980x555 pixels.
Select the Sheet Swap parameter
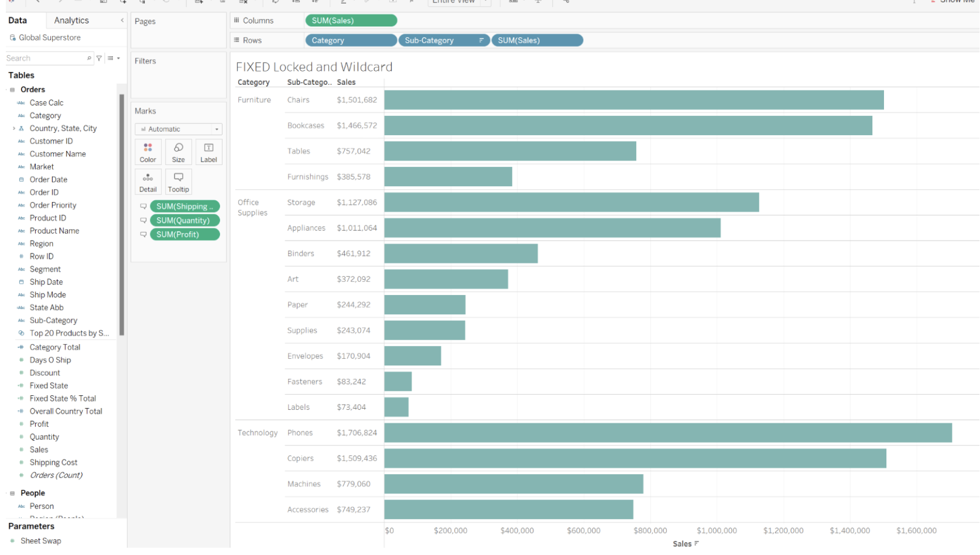pyautogui.click(x=41, y=540)
